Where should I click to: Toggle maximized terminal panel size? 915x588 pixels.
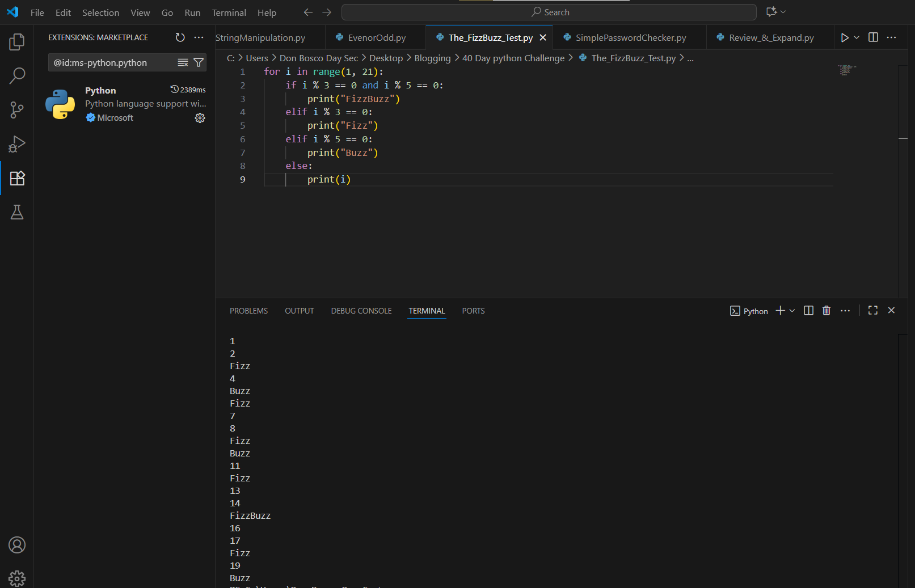[x=873, y=311]
